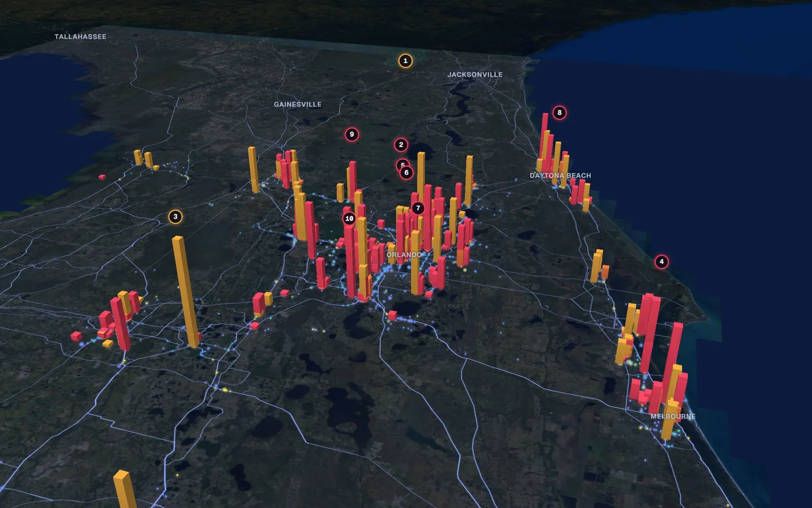The height and width of the screenshot is (508, 812).
Task: Select map marker number 2
Action: tap(401, 145)
